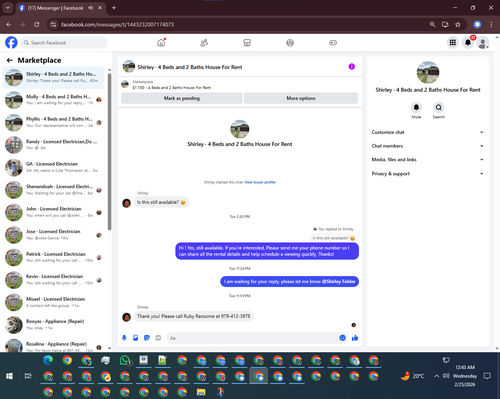Open WhatsApp from the taskbar

[125, 361]
